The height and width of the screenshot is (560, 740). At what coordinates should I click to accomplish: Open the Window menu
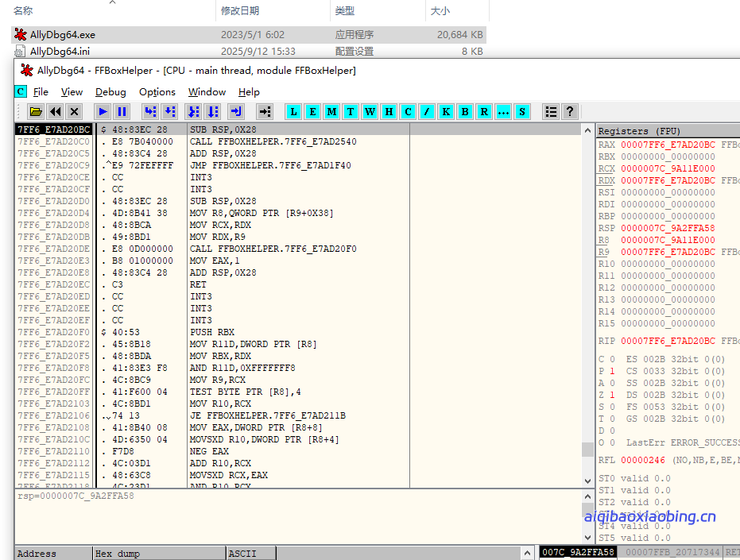207,92
